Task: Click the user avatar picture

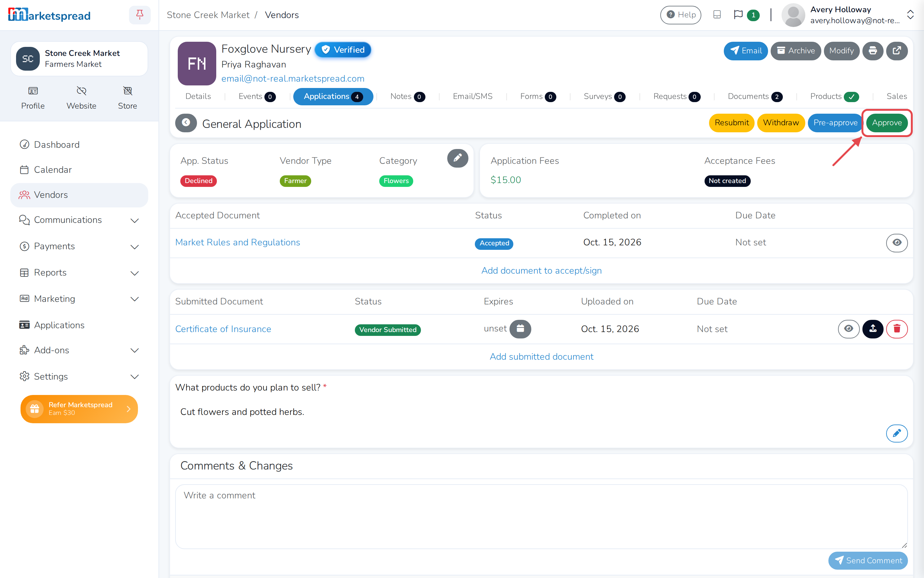Action: click(793, 15)
